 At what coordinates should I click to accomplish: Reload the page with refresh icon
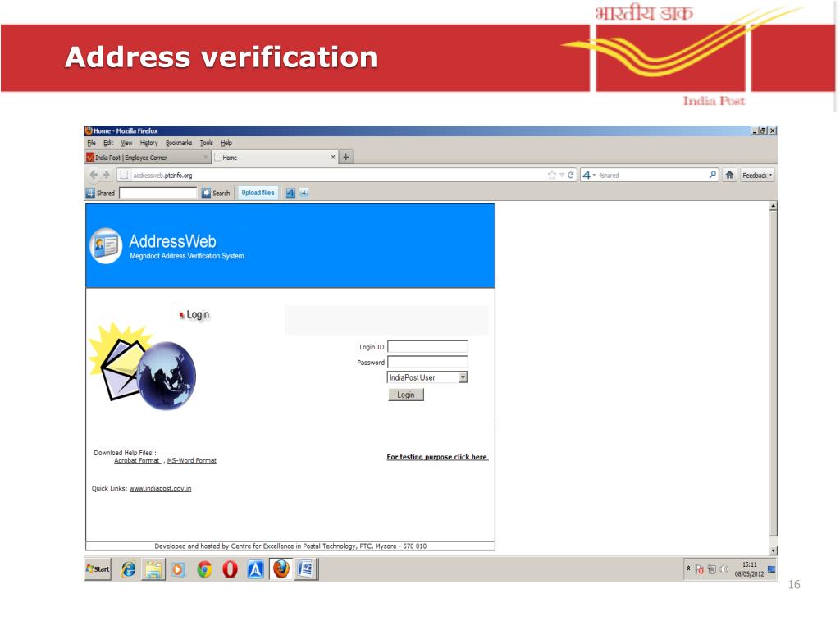click(x=571, y=176)
